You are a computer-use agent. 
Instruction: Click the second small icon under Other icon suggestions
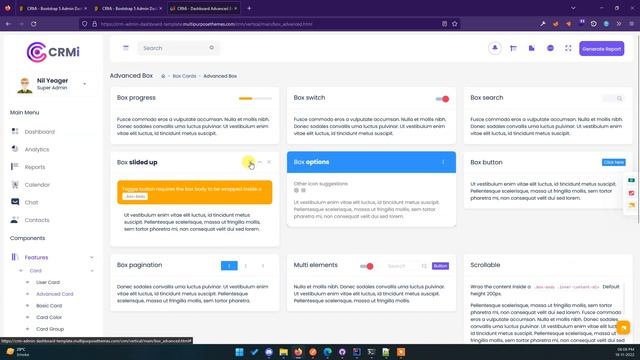[x=303, y=190]
